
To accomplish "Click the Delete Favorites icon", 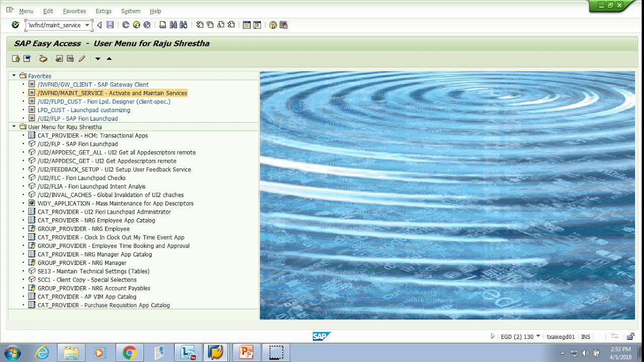I will tap(70, 59).
